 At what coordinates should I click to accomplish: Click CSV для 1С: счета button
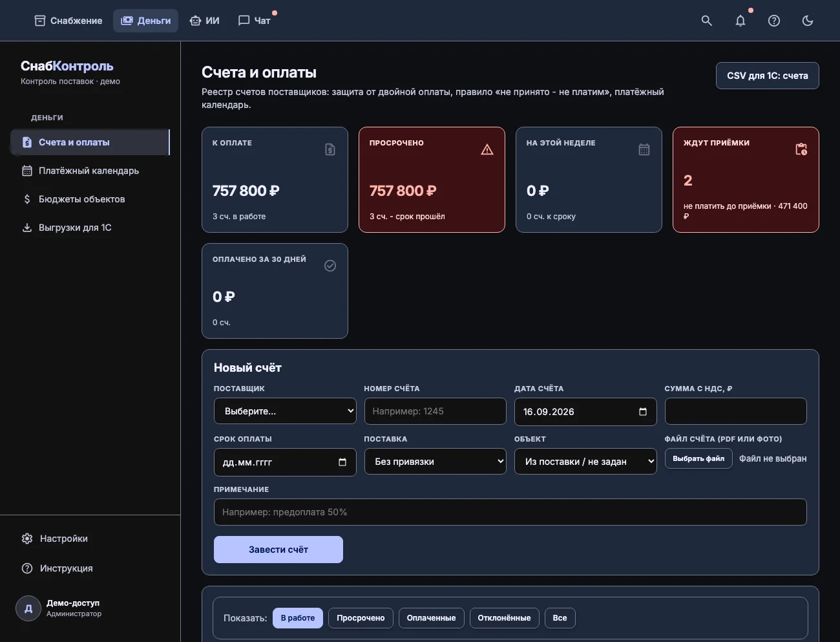768,76
